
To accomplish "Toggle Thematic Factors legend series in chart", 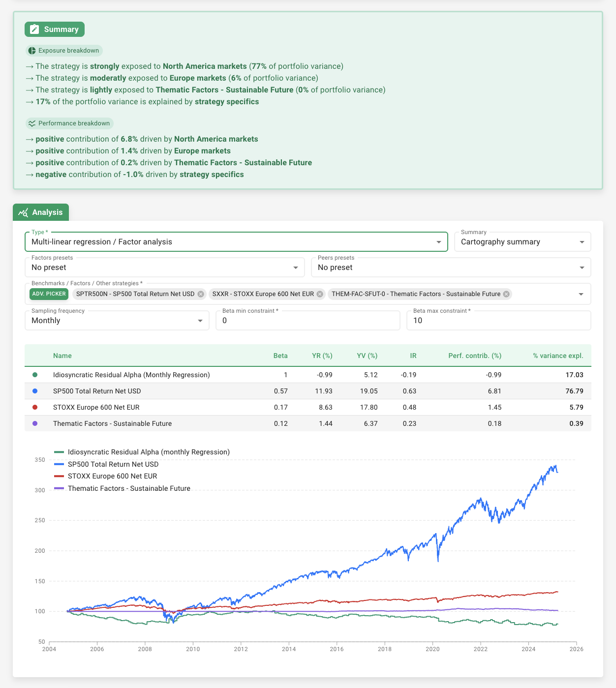I will pos(122,488).
